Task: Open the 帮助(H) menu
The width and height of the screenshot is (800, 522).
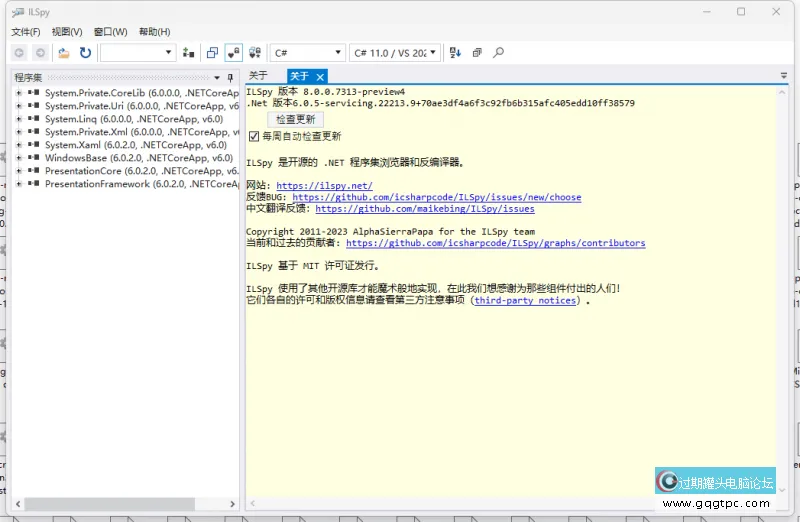Action: pyautogui.click(x=155, y=32)
